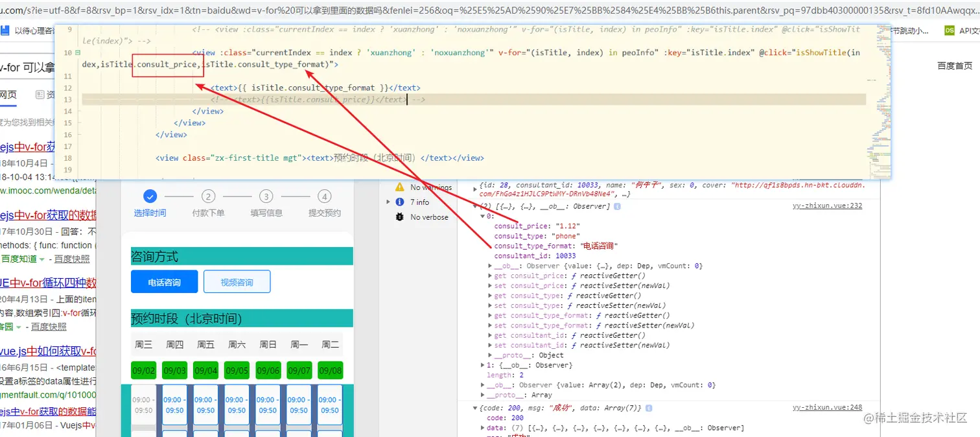Click the step 4 circle above 提交预约
The height and width of the screenshot is (437, 980).
(x=325, y=196)
